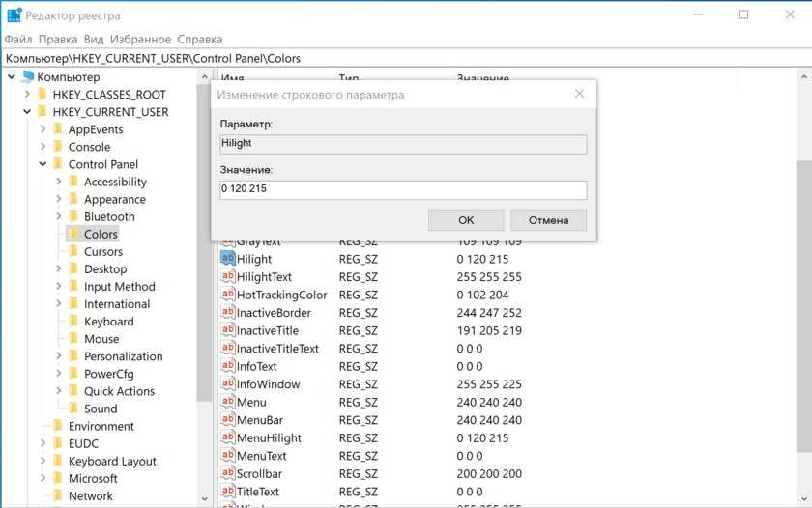Click the Hilight string value icon
This screenshot has width=812, height=508.
(228, 259)
